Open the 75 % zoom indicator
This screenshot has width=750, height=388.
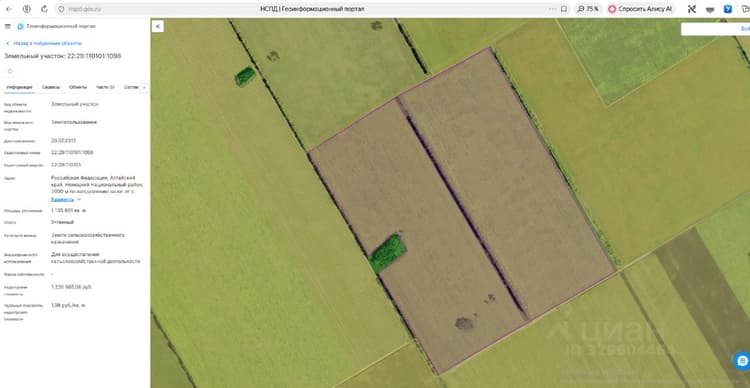588,9
